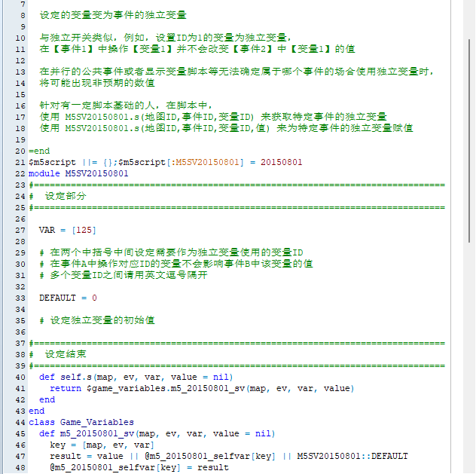Click 'key = [map, ev, var]' line
476x474 pixels.
click(x=102, y=445)
